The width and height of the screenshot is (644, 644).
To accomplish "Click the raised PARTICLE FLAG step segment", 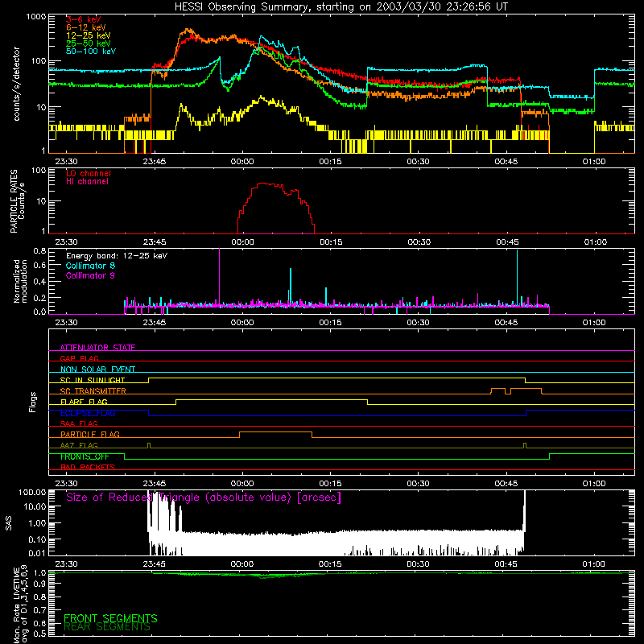I will (x=275, y=432).
